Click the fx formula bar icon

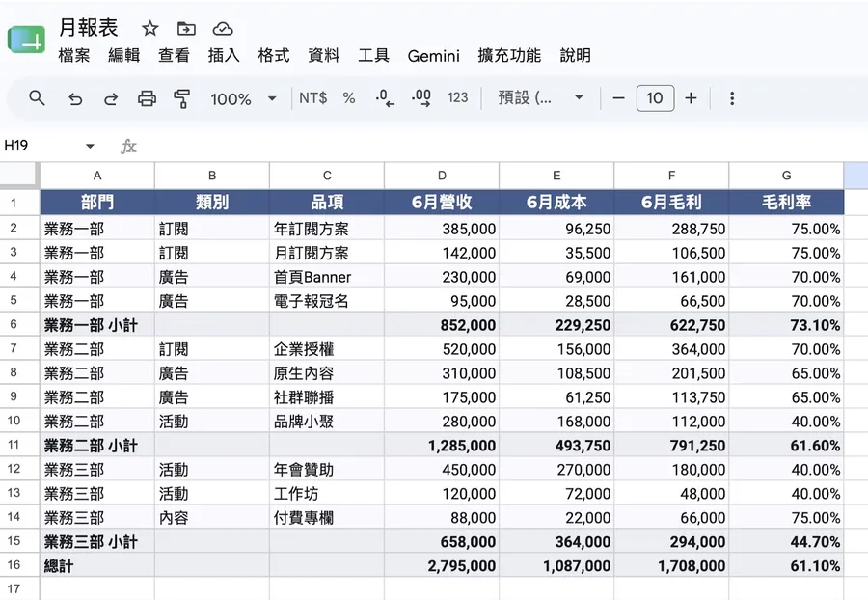coord(128,146)
